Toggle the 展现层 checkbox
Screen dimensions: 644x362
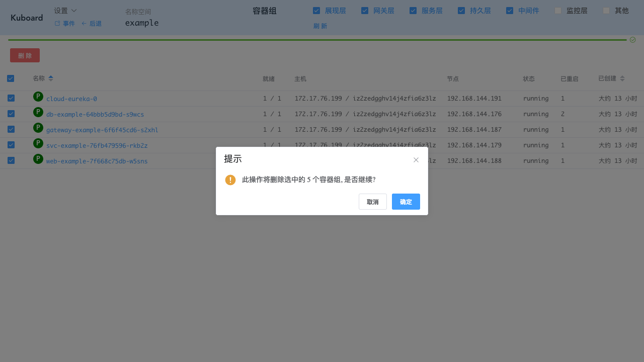tap(316, 11)
